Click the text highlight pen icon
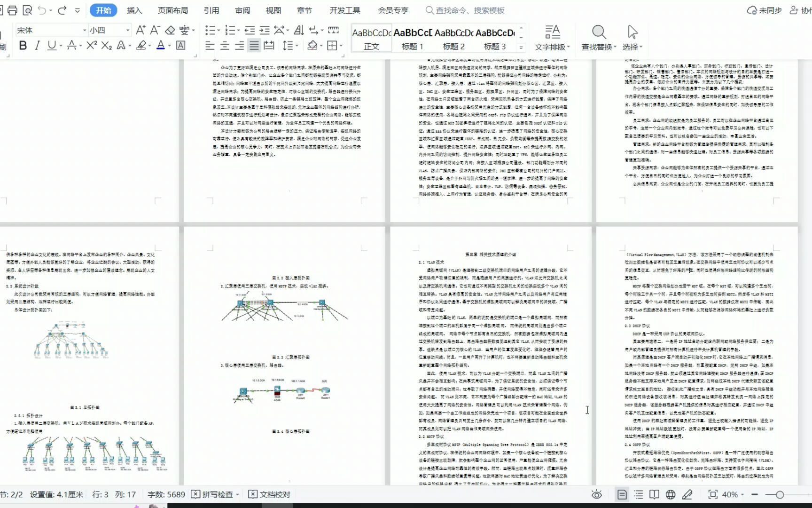 pos(141,46)
